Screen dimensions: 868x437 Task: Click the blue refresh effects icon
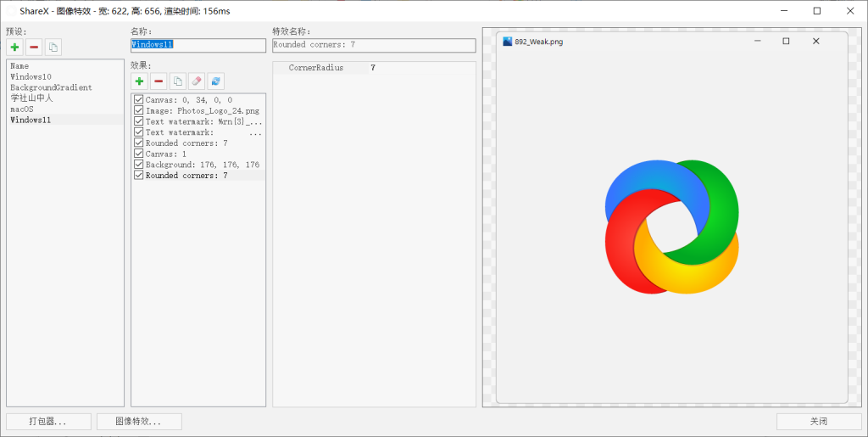pyautogui.click(x=216, y=81)
